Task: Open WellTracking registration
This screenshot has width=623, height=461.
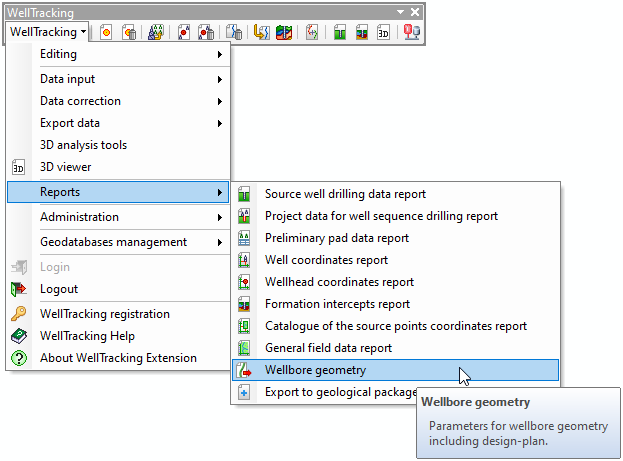Action: [118, 314]
